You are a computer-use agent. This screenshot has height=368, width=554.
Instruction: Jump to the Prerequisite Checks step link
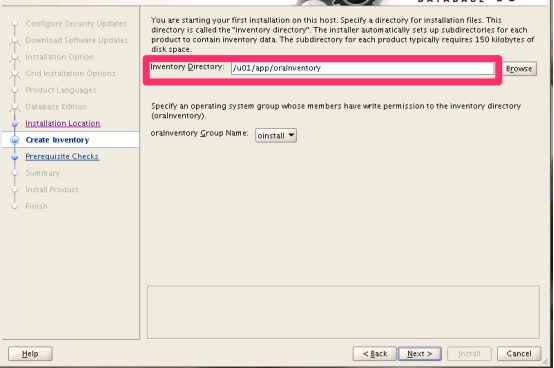point(62,156)
